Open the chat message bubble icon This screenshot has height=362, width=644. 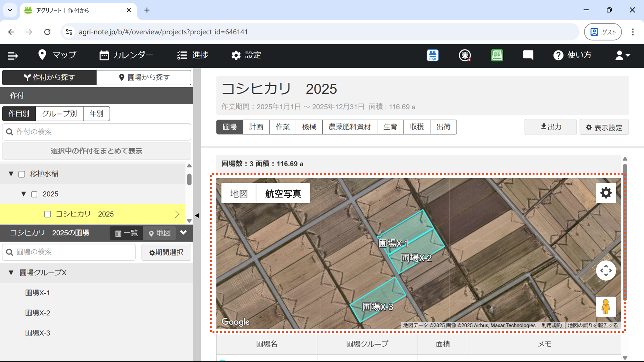pos(528,55)
